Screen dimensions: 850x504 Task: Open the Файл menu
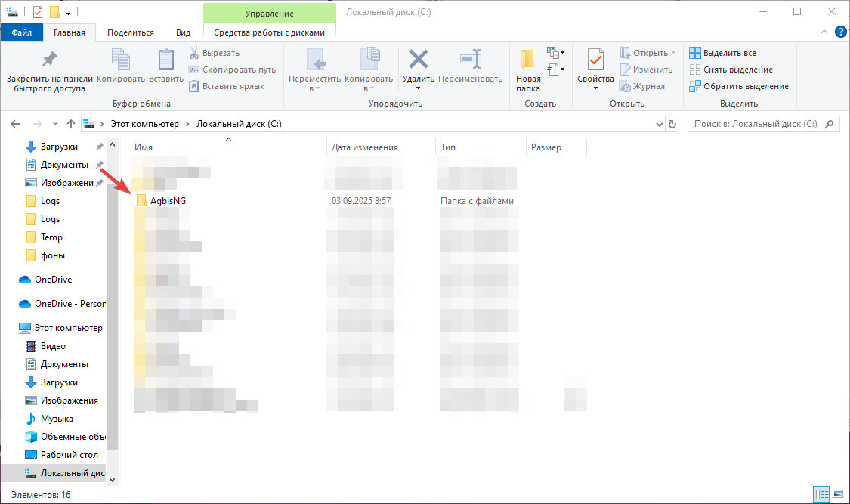pyautogui.click(x=22, y=32)
